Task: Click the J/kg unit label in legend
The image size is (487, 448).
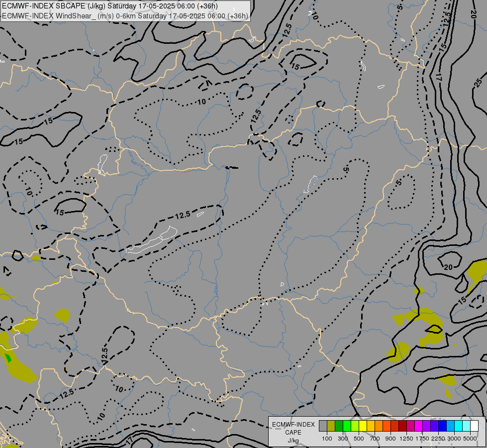Action: [x=293, y=441]
